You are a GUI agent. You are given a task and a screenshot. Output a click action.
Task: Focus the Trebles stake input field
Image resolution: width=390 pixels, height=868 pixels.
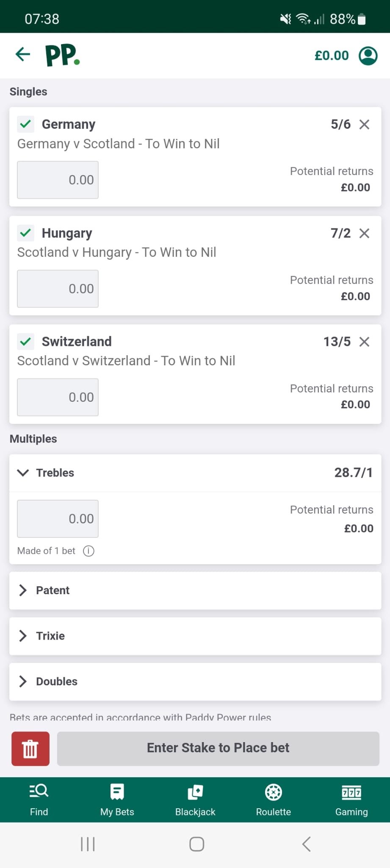click(58, 519)
